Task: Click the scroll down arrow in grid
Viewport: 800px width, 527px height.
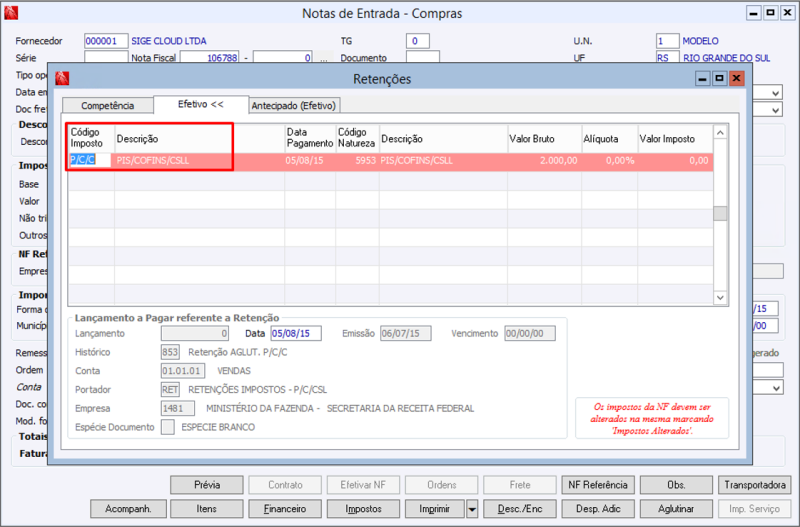Action: point(720,297)
